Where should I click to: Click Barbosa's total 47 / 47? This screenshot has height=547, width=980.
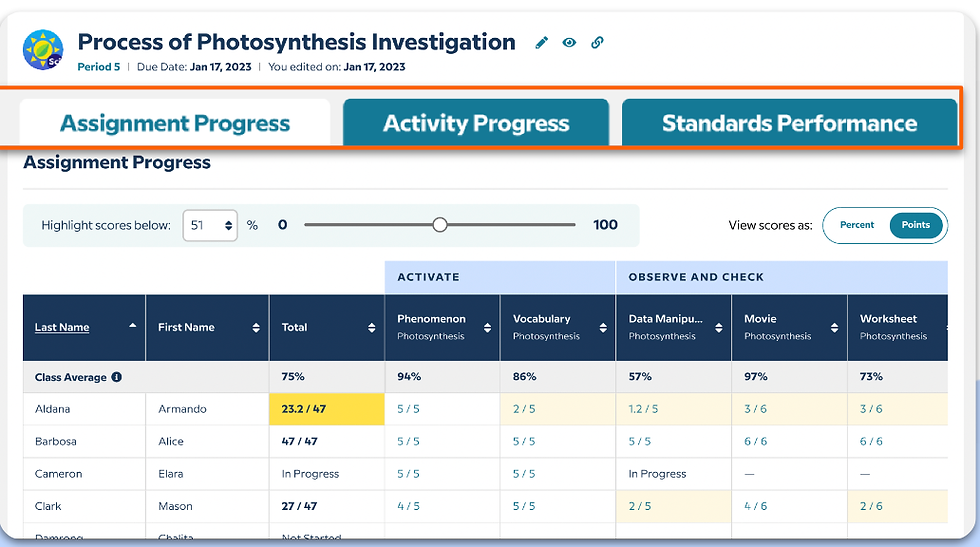click(299, 441)
